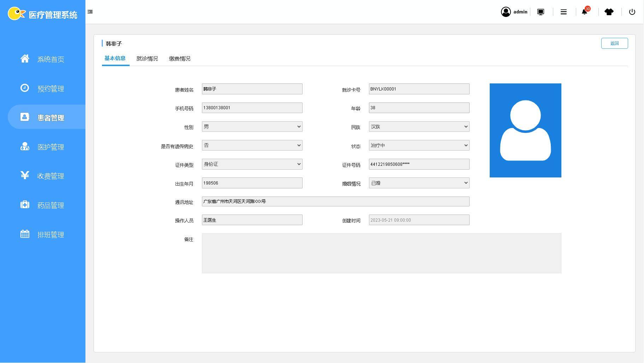Viewport: 644px width, 363px height.
Task: Click the duck logo icon
Action: tap(16, 14)
